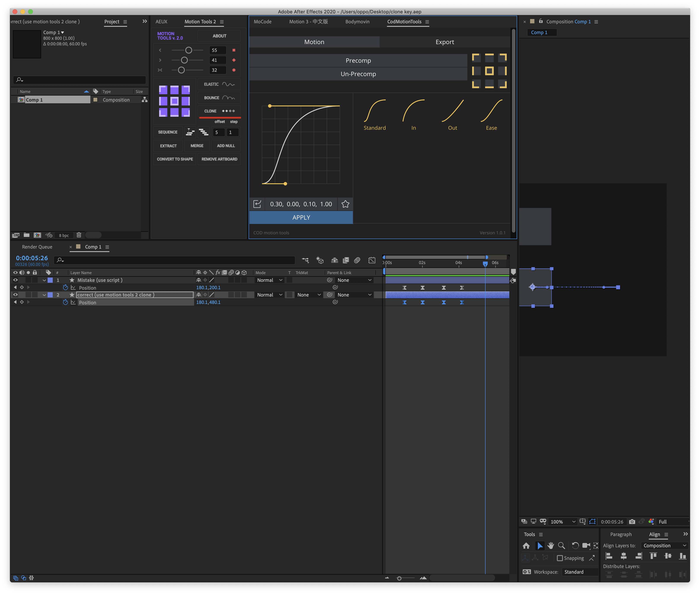This screenshot has width=700, height=594.
Task: Toggle Mistake layer lock switch
Action: pos(35,280)
